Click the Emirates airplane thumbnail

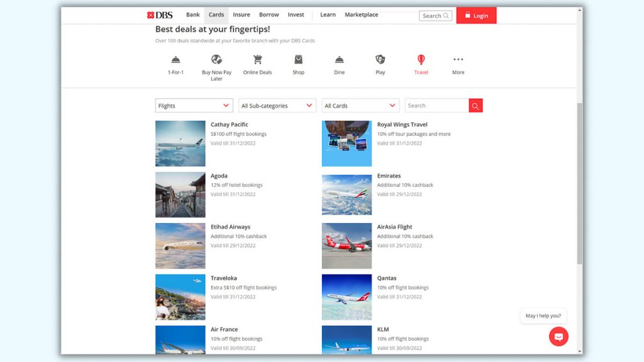(x=347, y=195)
